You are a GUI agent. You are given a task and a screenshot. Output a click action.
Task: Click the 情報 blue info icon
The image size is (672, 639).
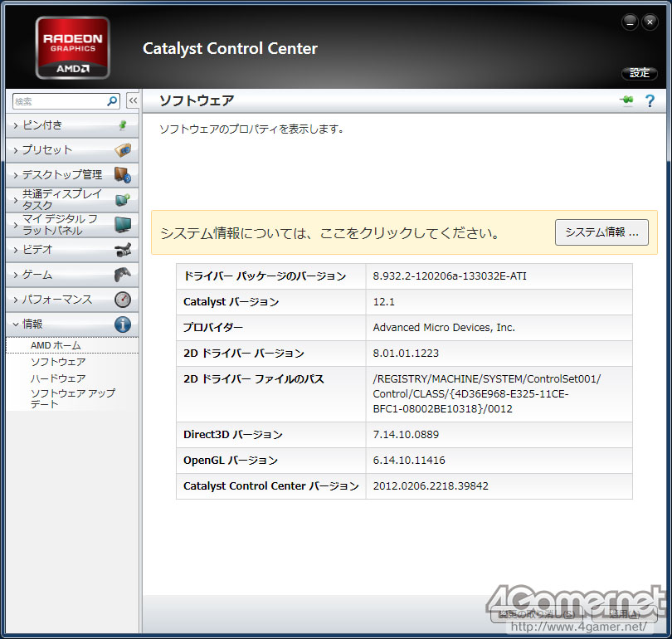[x=123, y=324]
